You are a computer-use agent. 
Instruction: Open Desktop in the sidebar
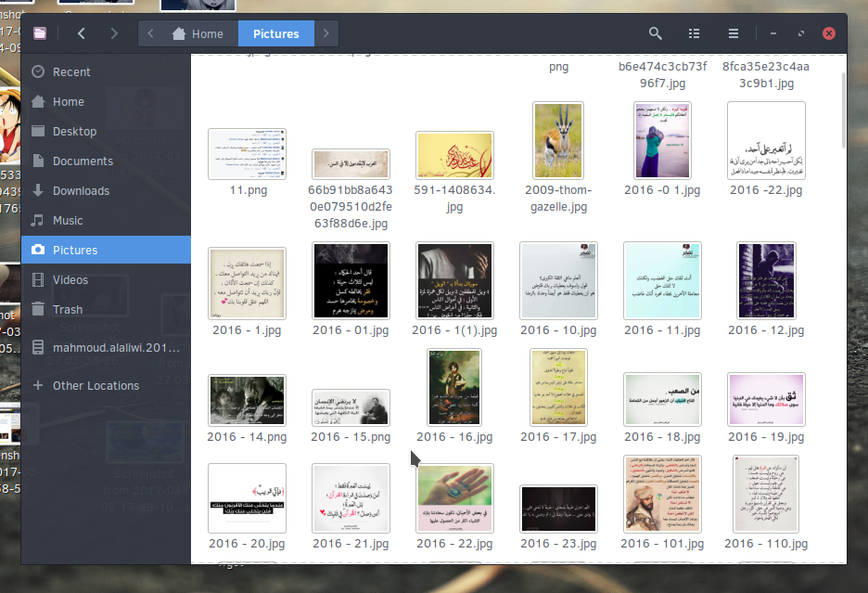click(x=106, y=132)
